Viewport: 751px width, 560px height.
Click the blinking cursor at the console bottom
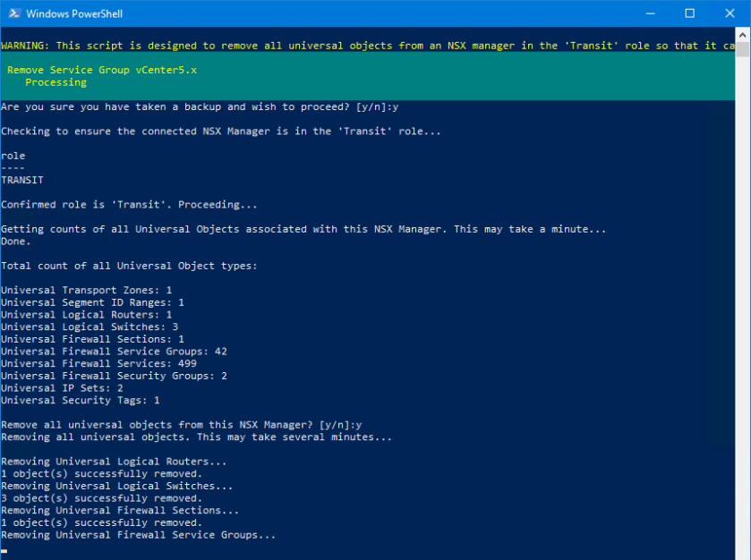4,550
